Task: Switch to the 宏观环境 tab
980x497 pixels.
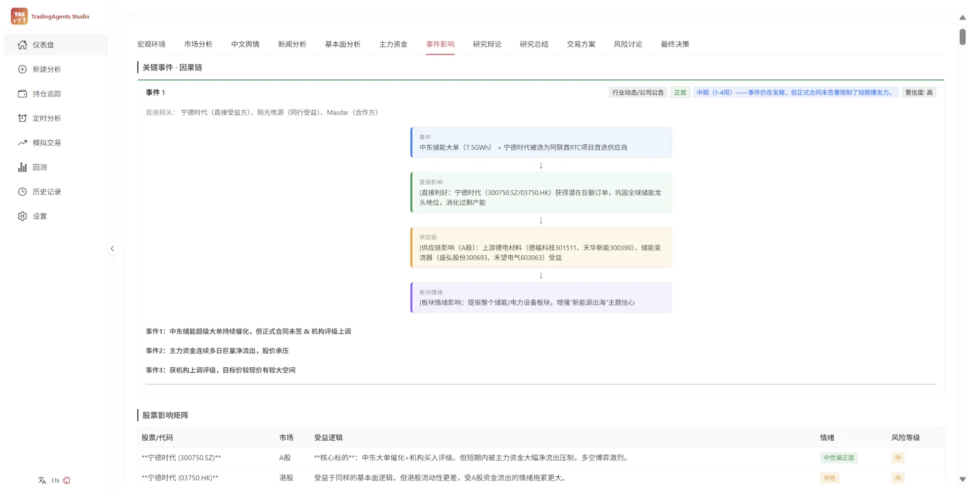Action: click(x=151, y=44)
